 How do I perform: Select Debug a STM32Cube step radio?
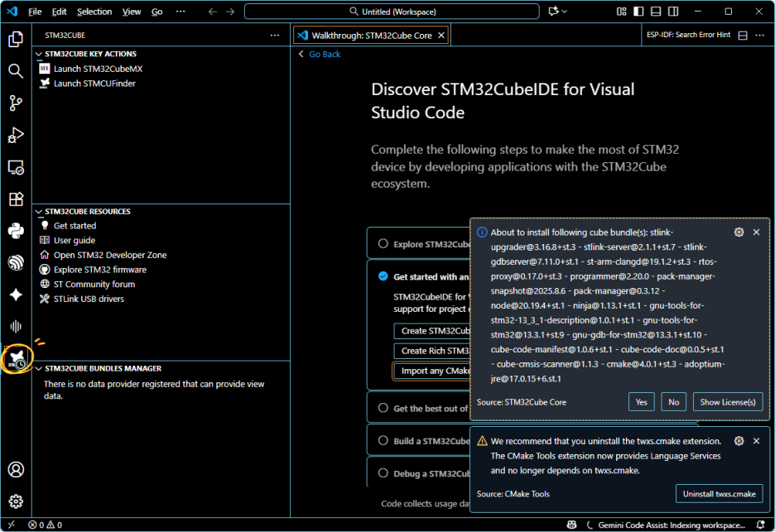(383, 473)
